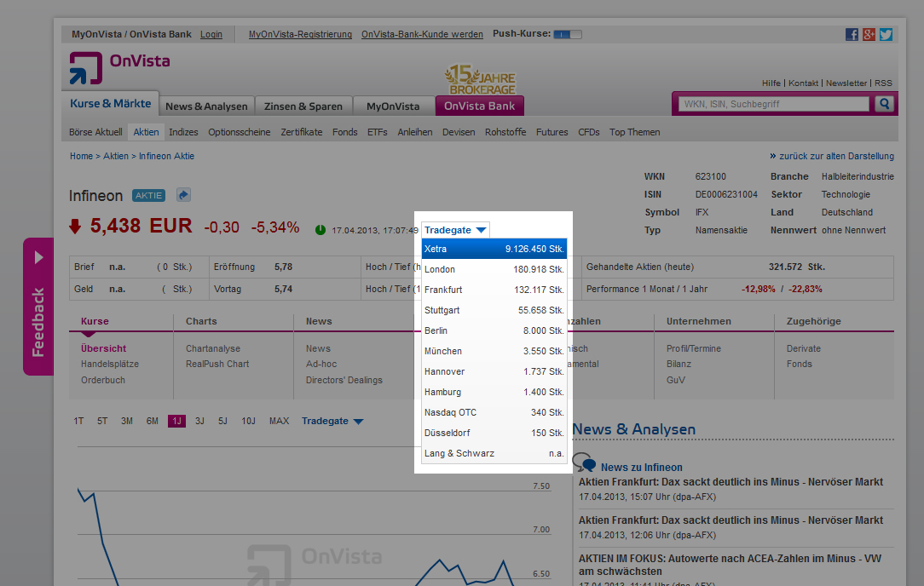Open Chartanalyse under Charts
The image size is (924, 586).
coord(213,348)
